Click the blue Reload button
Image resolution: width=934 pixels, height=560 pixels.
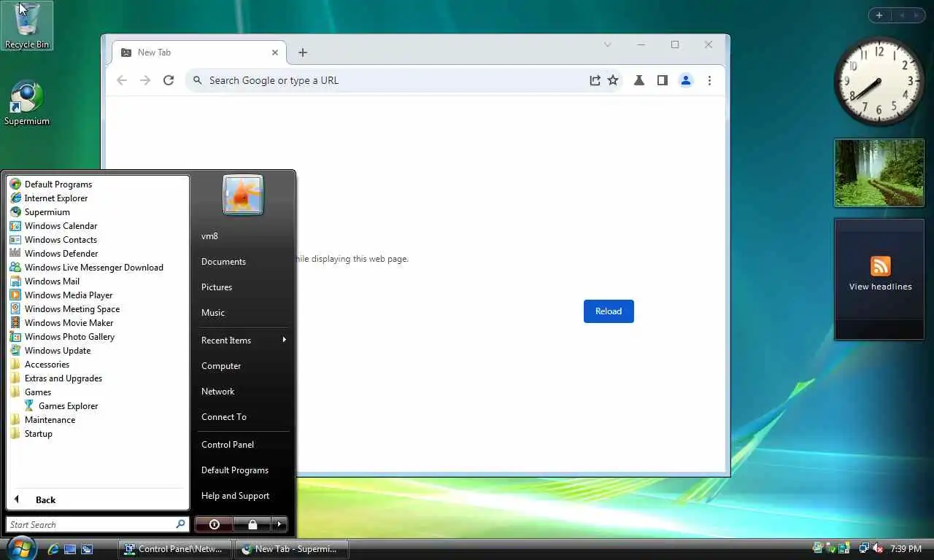coord(609,311)
